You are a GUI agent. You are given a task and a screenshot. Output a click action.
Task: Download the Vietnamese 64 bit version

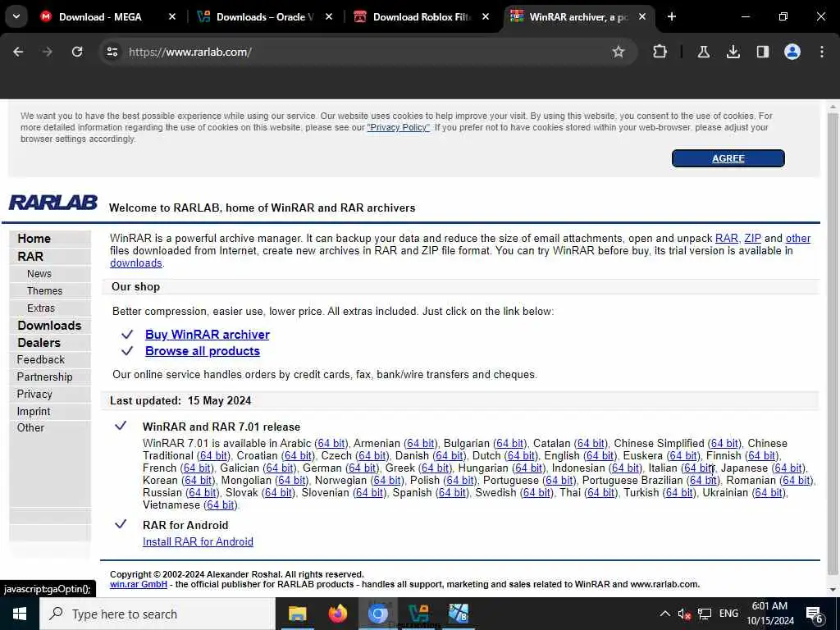221,505
